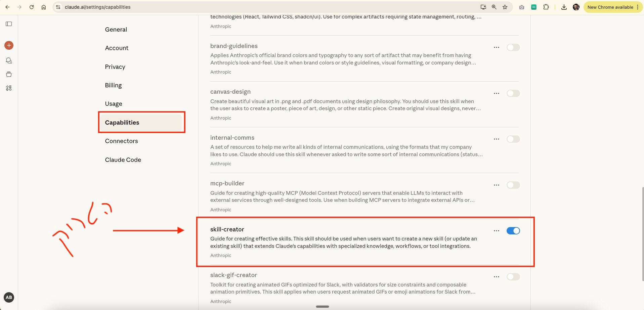Go to Privacy settings

tap(115, 67)
